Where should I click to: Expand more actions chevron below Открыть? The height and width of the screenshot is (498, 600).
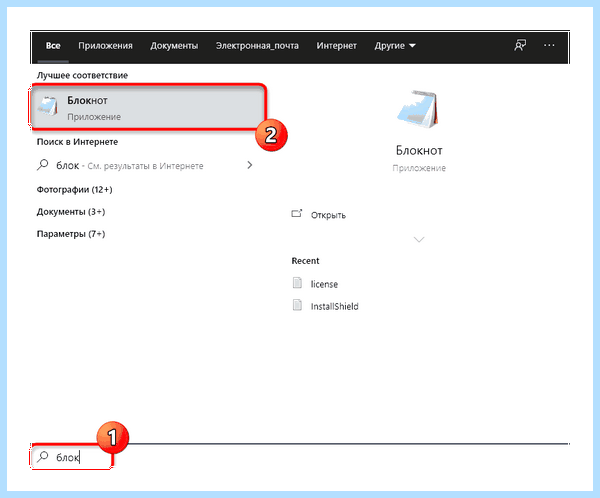click(x=419, y=240)
